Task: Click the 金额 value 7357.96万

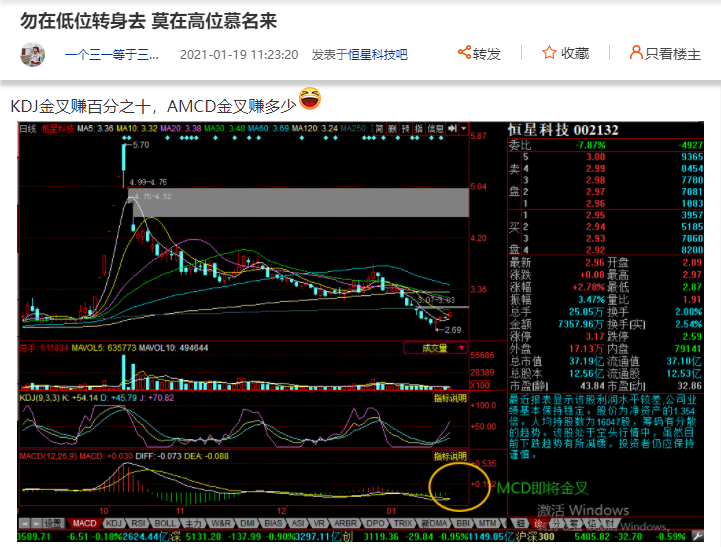Action: [x=581, y=324]
